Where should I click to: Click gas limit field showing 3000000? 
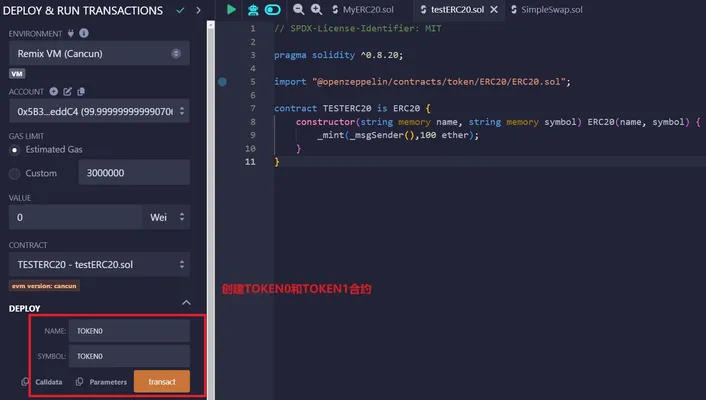click(134, 173)
